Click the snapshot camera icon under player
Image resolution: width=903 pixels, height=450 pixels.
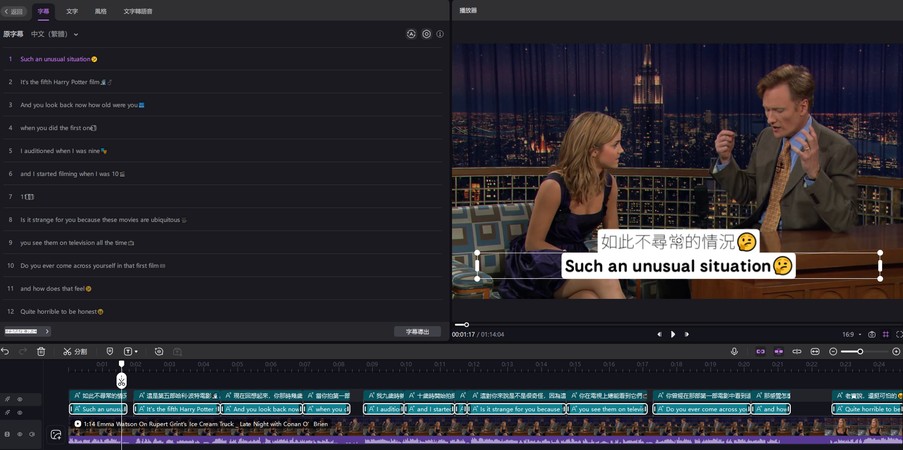(x=872, y=334)
